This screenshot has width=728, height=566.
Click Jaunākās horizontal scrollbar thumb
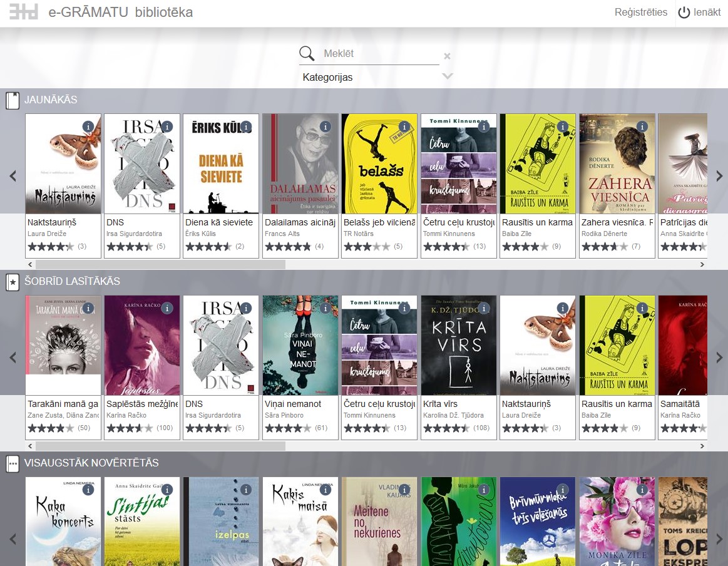click(x=160, y=265)
